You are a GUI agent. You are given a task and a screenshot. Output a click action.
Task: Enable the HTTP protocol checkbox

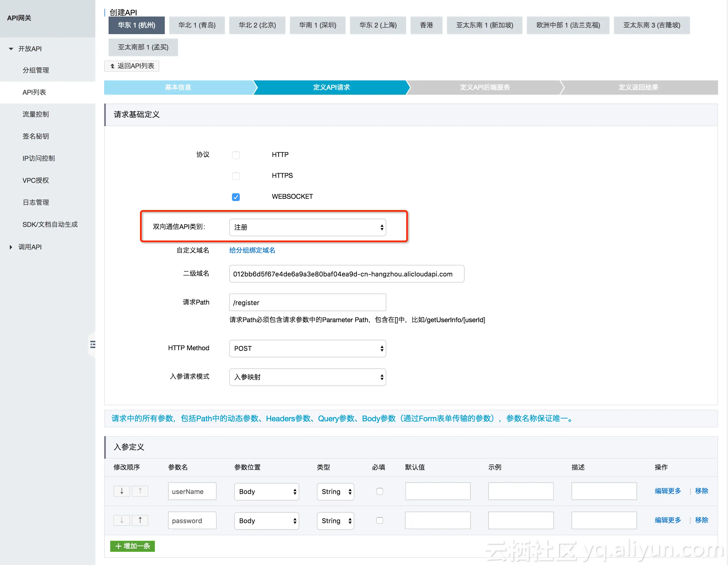tap(236, 155)
